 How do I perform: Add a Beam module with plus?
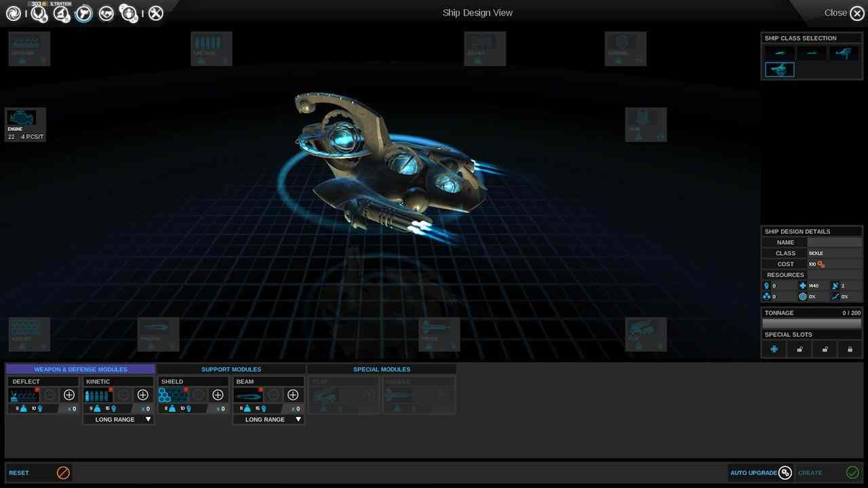click(293, 395)
